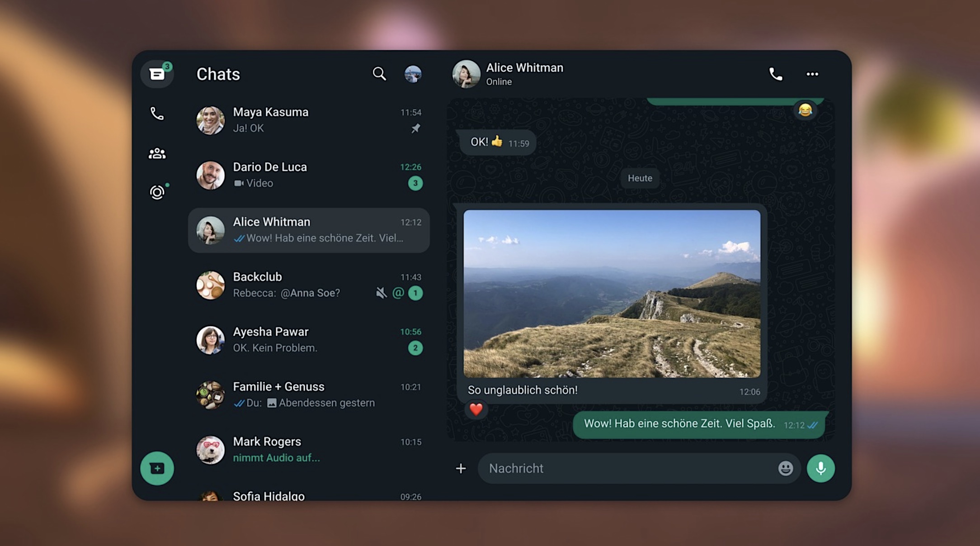Open the Maya Kasuma pinned chat
This screenshot has width=980, height=546.
click(309, 120)
